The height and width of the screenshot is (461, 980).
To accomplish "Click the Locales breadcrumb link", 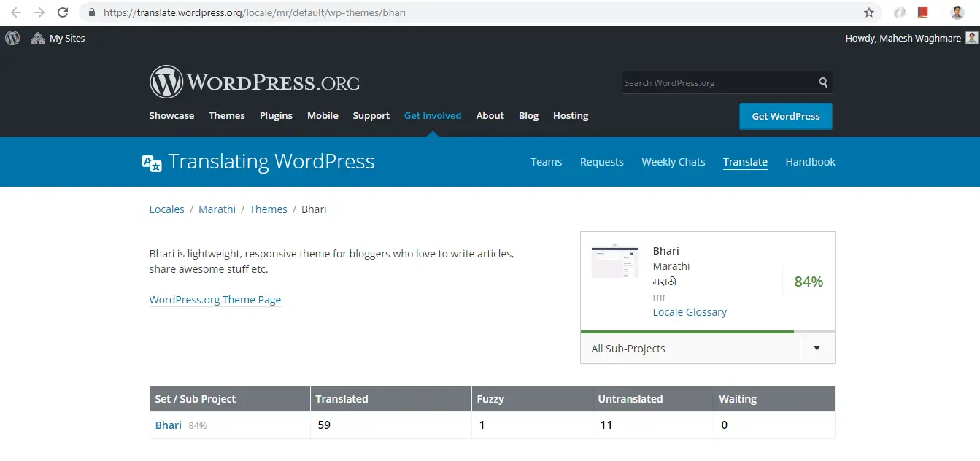I will point(167,209).
